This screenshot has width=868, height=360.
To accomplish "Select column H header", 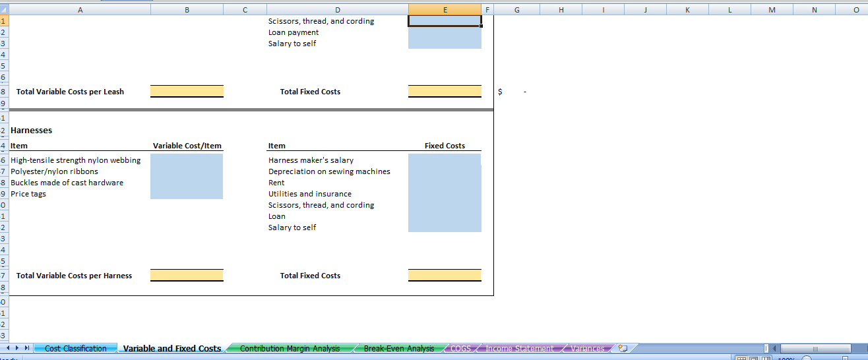I will (x=561, y=10).
